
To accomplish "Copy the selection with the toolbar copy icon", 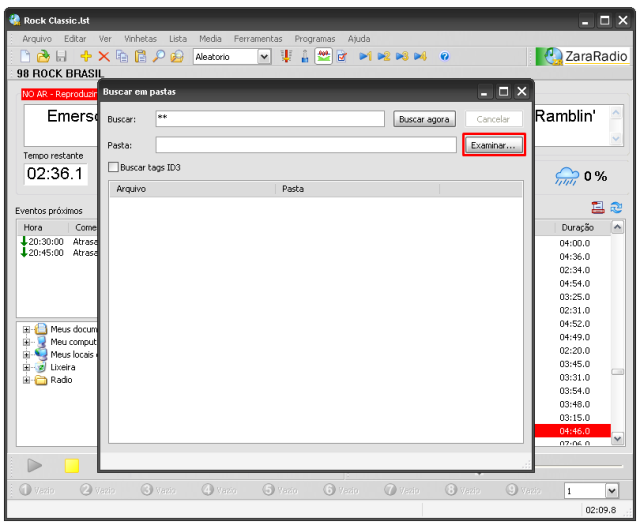I will point(122,56).
